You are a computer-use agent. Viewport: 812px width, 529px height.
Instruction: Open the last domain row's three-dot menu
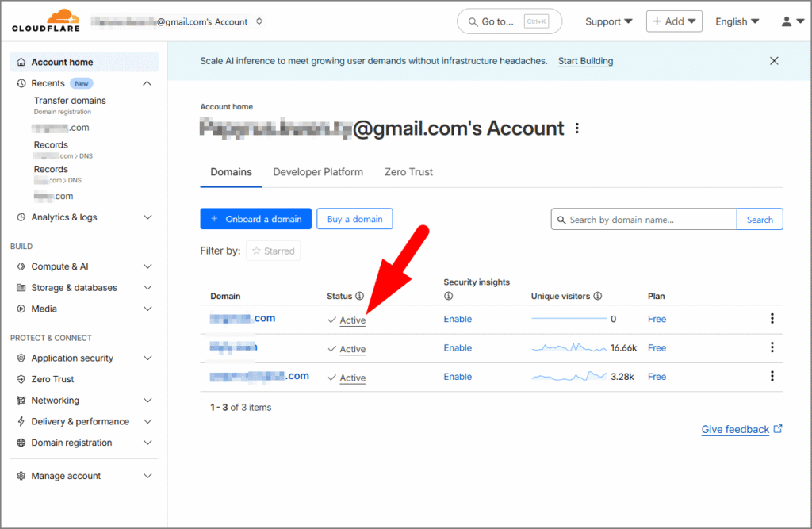pyautogui.click(x=772, y=377)
